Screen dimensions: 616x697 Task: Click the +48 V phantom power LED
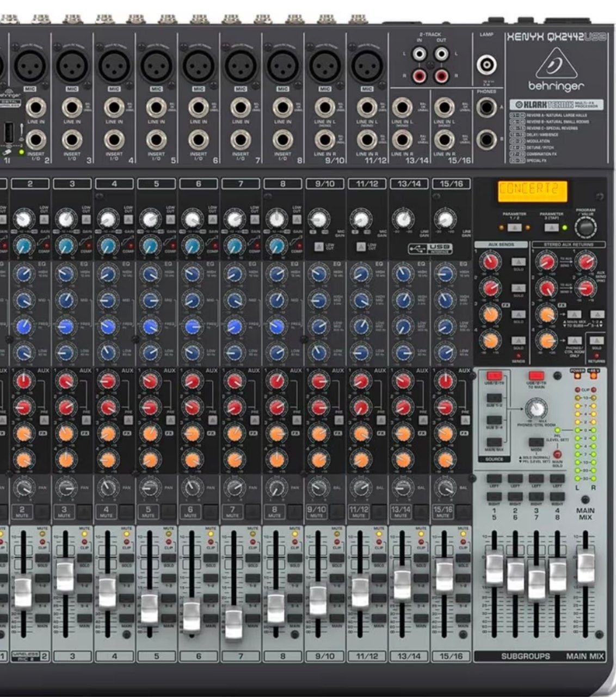(x=593, y=377)
